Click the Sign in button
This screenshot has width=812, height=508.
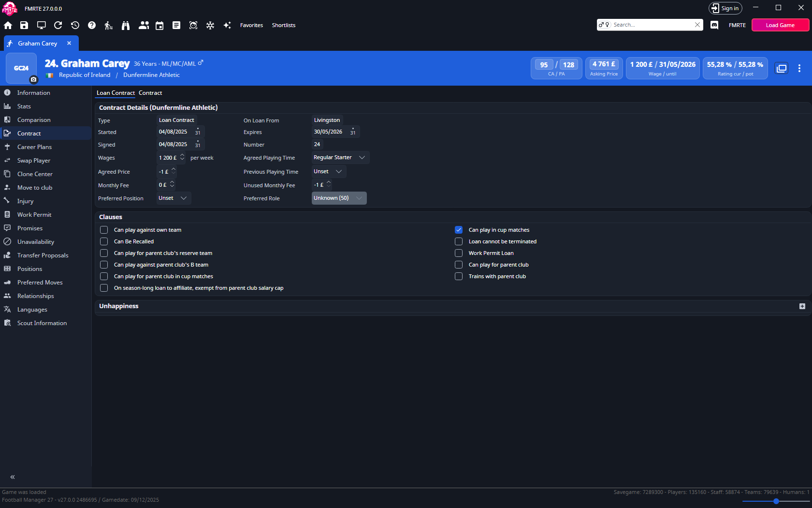coord(725,8)
